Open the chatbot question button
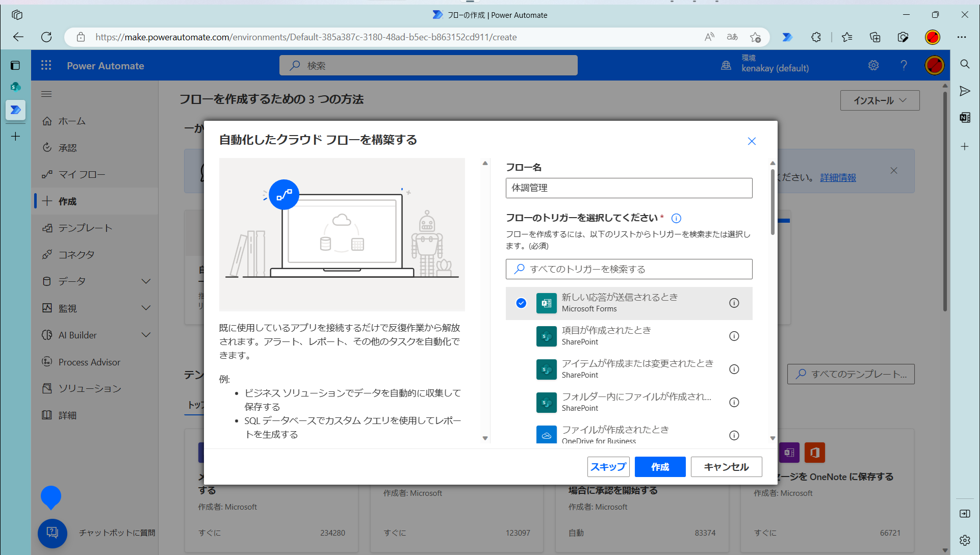Image resolution: width=980 pixels, height=555 pixels. [x=53, y=533]
